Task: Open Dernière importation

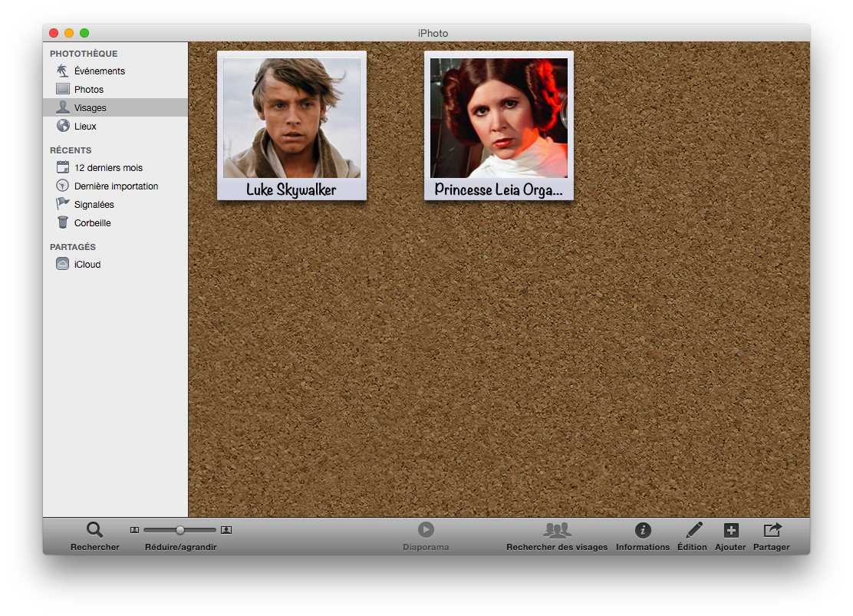Action: coord(115,186)
